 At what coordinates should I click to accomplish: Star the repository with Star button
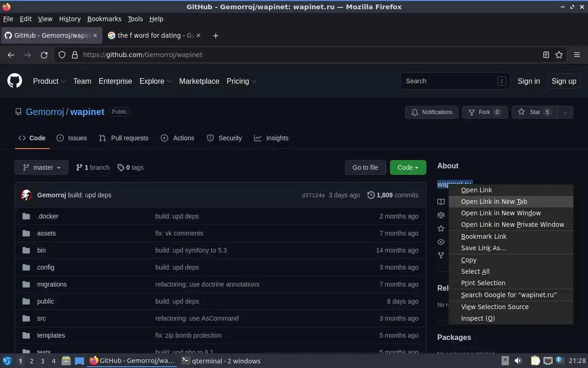pyautogui.click(x=535, y=112)
